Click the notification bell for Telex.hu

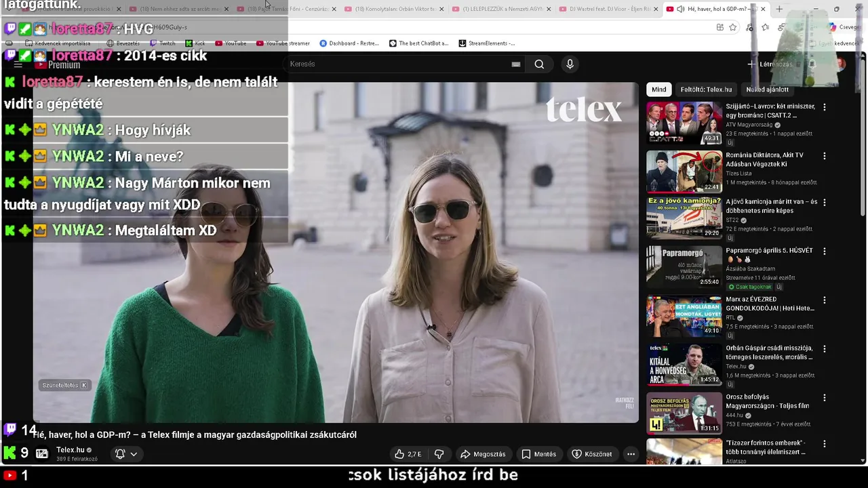coord(120,454)
